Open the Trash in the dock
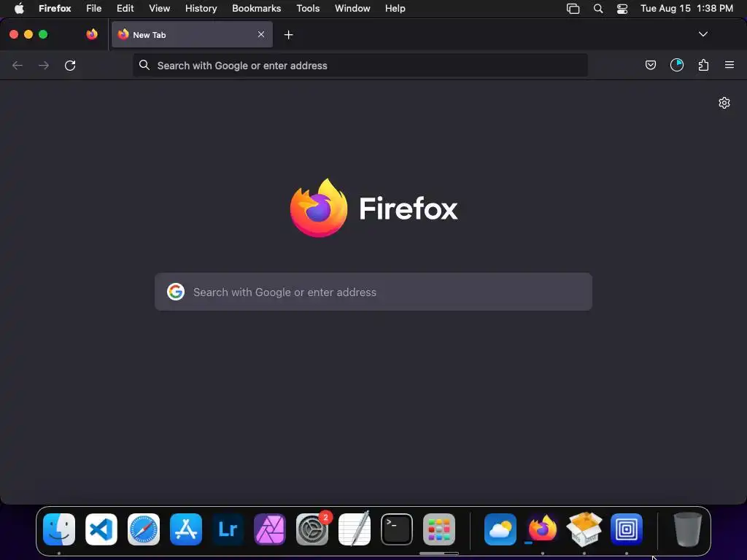747x560 pixels. [x=687, y=529]
